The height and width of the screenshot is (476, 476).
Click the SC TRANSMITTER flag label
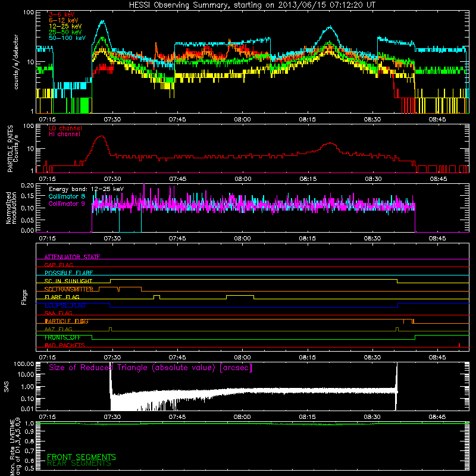click(x=68, y=289)
